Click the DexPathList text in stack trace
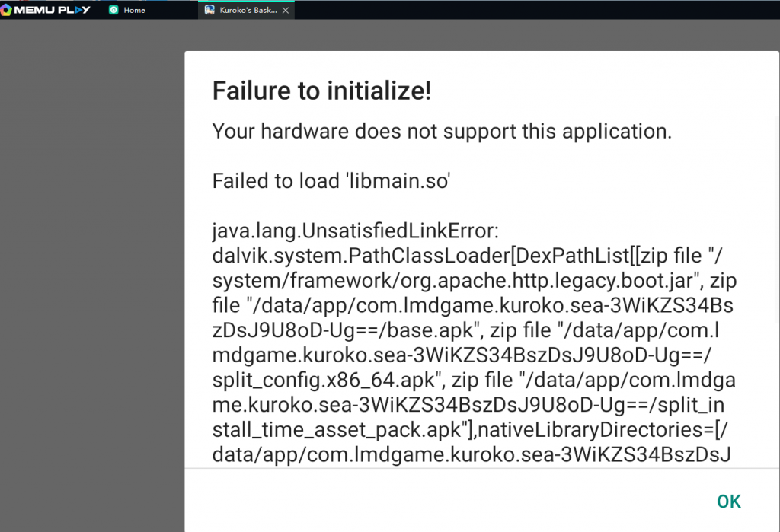The width and height of the screenshot is (780, 532). [x=492, y=256]
